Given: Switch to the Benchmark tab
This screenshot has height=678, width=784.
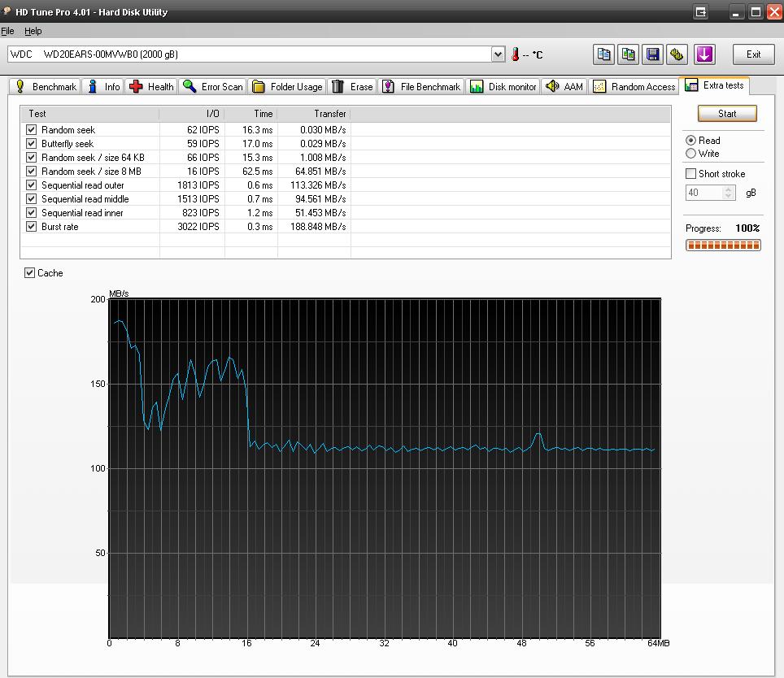Looking at the screenshot, I should tap(46, 86).
